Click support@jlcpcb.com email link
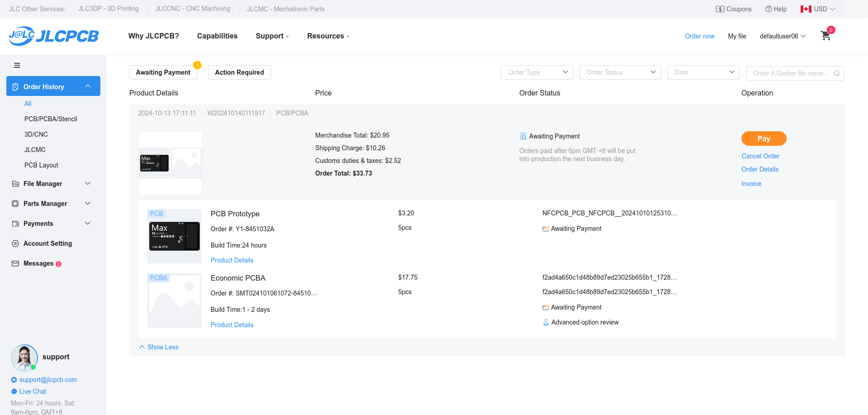 [x=48, y=380]
